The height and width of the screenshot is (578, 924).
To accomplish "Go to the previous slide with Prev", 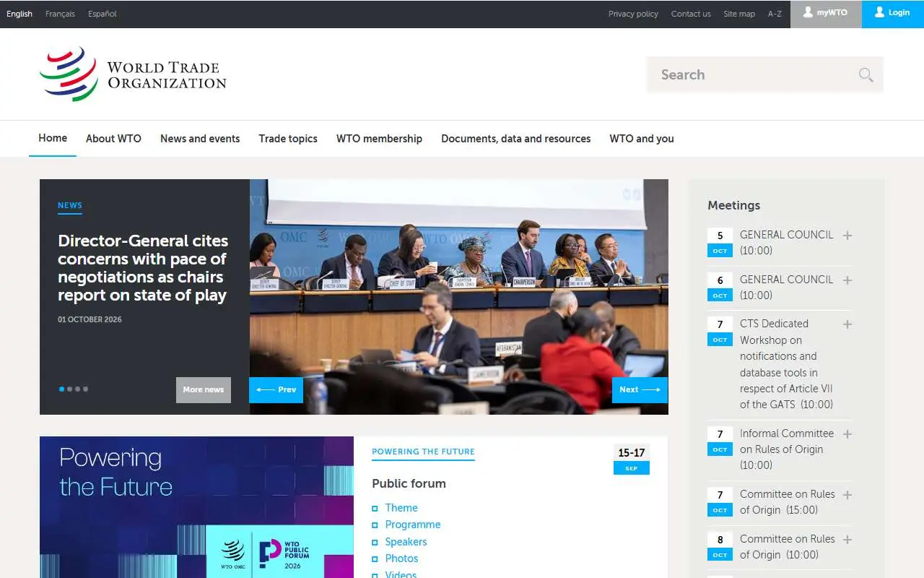I will point(276,389).
